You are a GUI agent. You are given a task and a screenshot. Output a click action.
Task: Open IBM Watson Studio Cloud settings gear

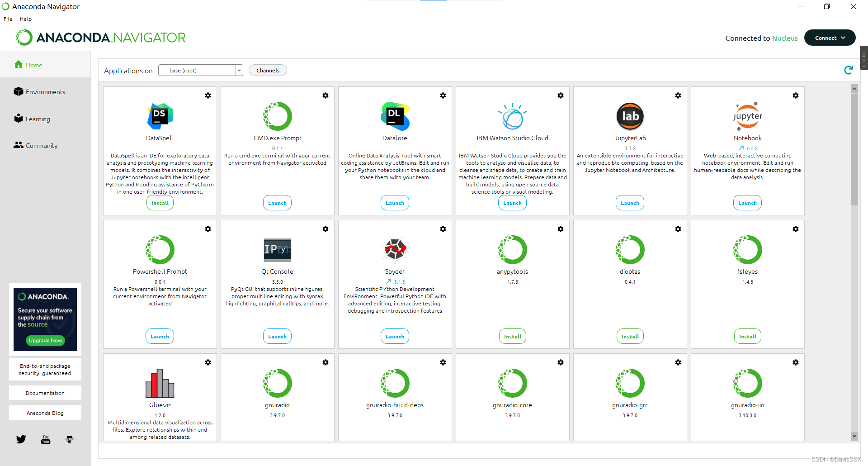(x=561, y=95)
